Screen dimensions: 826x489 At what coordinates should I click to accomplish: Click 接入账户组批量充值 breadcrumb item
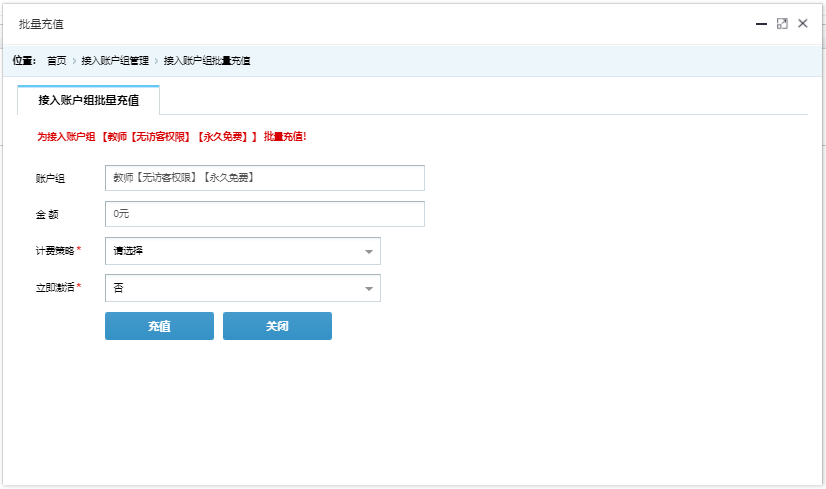pos(207,61)
